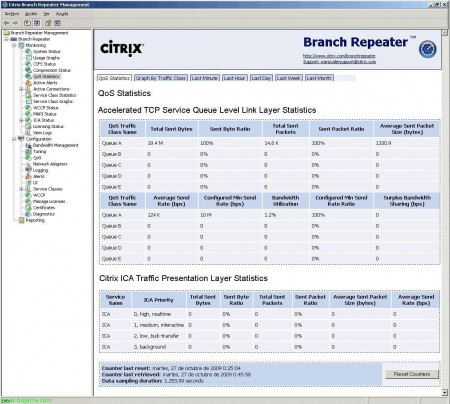Click the Properties toolbar icon with pencil

click(48, 23)
